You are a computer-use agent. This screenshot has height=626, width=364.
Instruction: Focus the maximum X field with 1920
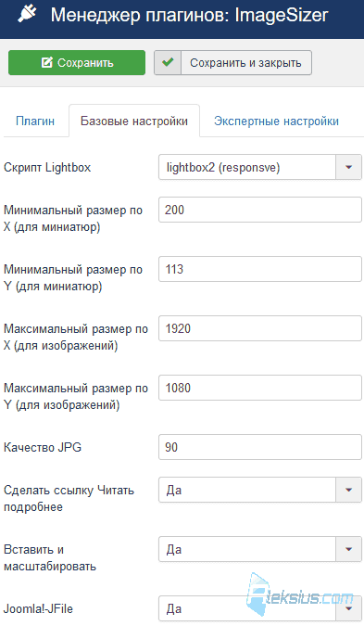260,328
